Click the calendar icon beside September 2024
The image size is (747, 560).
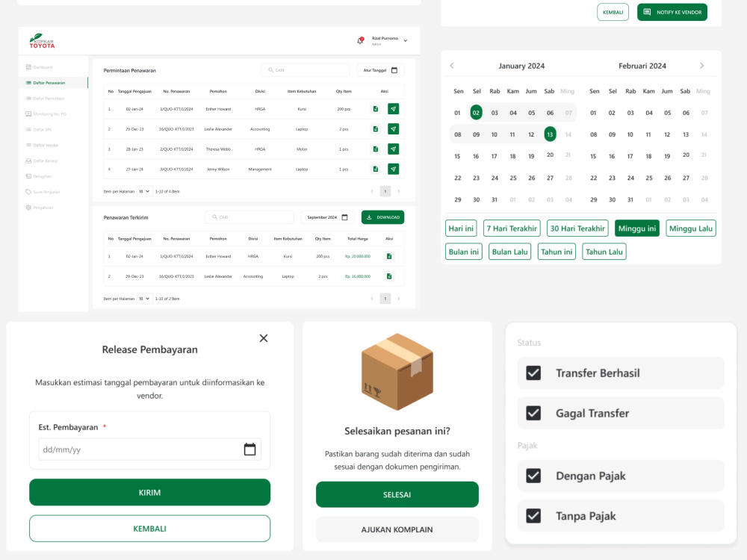point(345,217)
